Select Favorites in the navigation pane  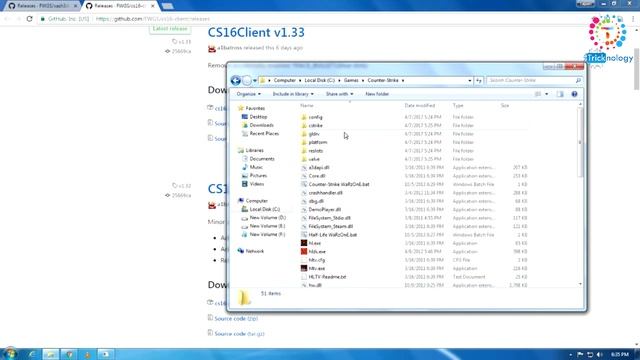click(x=251, y=108)
